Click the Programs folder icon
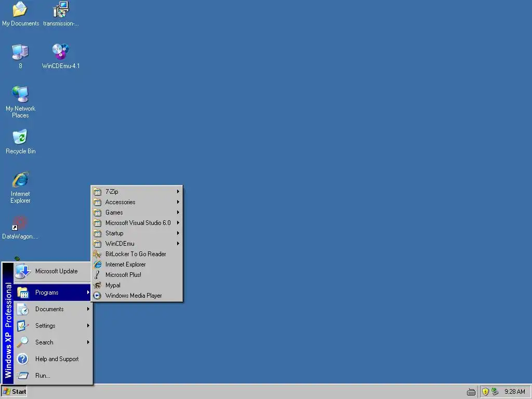Image resolution: width=532 pixels, height=399 pixels. (23, 292)
